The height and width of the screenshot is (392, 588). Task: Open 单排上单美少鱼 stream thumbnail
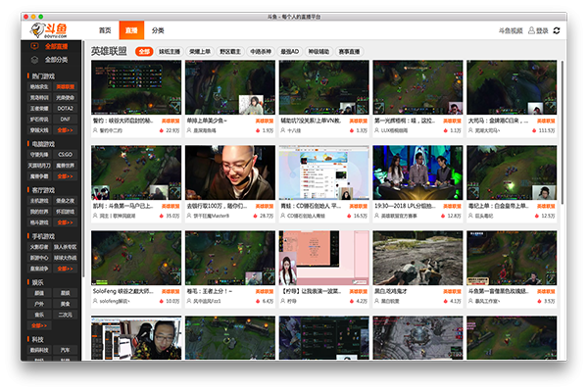tap(230, 87)
